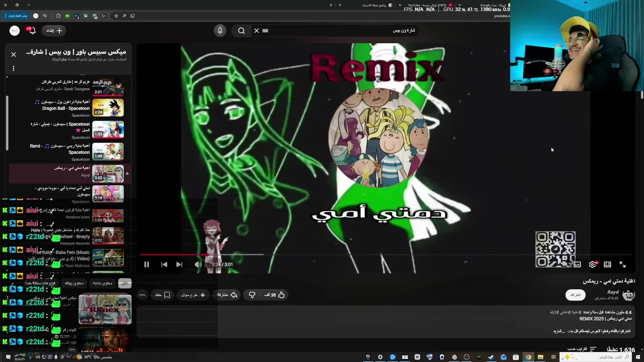The height and width of the screenshot is (362, 644).
Task: Expand description with "المزيد"
Action: tap(558, 331)
